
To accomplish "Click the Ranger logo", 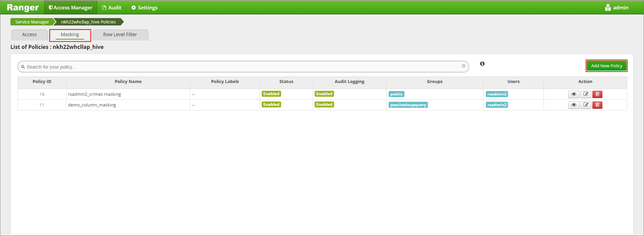I will pyautogui.click(x=23, y=7).
